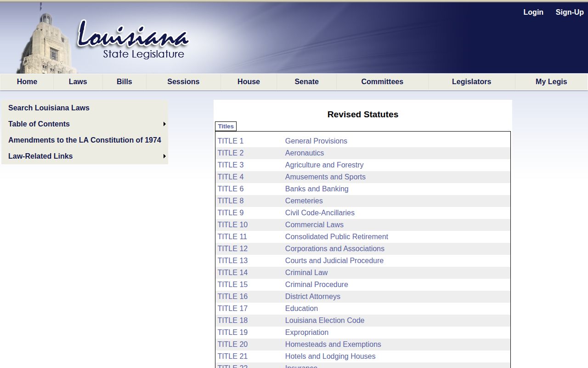This screenshot has width=588, height=368.
Task: Open Aeronautics title
Action: point(305,153)
